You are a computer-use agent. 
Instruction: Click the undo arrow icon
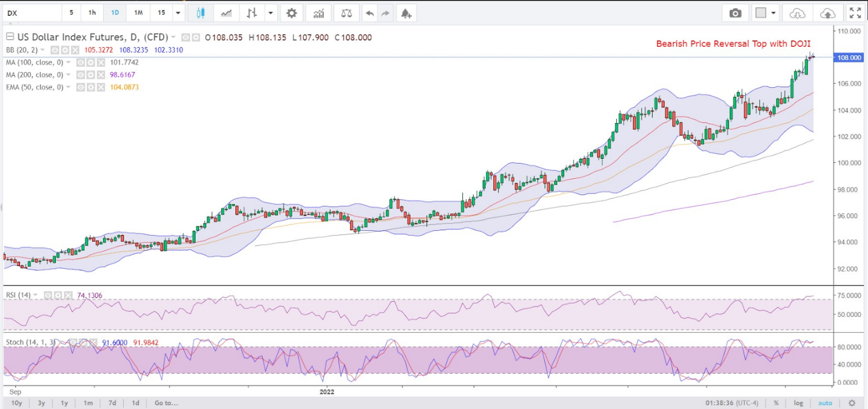click(369, 13)
